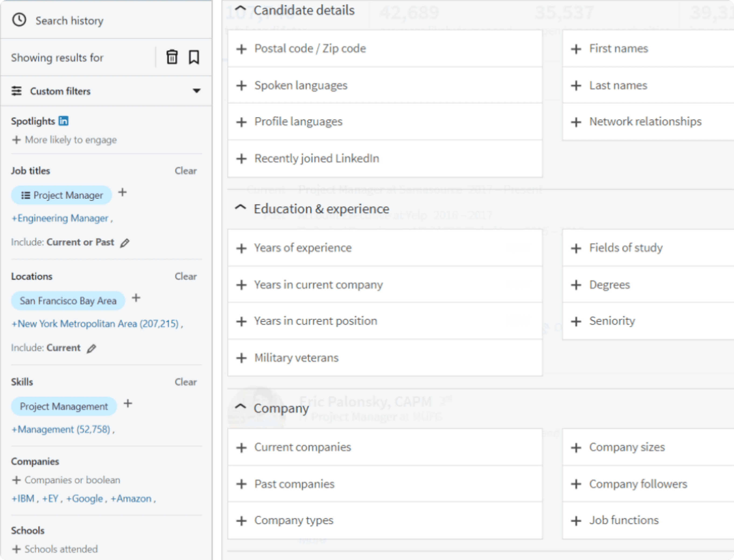Add suggested +Engineering Manager title
Screen dimensions: 734x560
pyautogui.click(x=62, y=218)
